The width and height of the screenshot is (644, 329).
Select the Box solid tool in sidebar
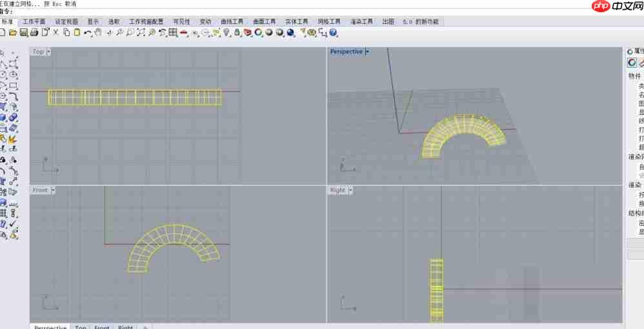coord(3,118)
